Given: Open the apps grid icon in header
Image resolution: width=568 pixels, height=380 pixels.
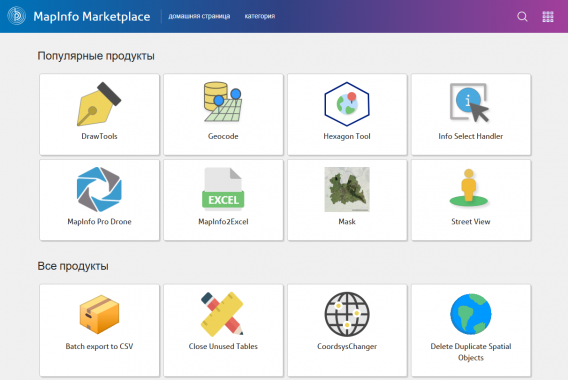Looking at the screenshot, I should 548,16.
